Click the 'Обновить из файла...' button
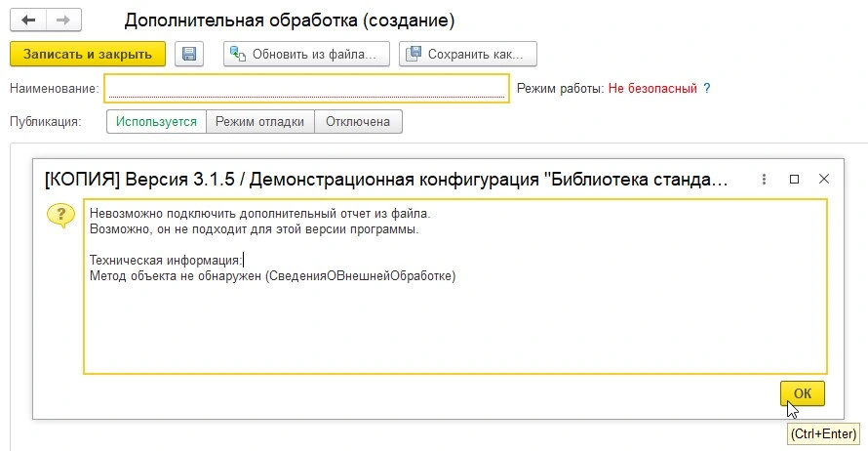 306,54
